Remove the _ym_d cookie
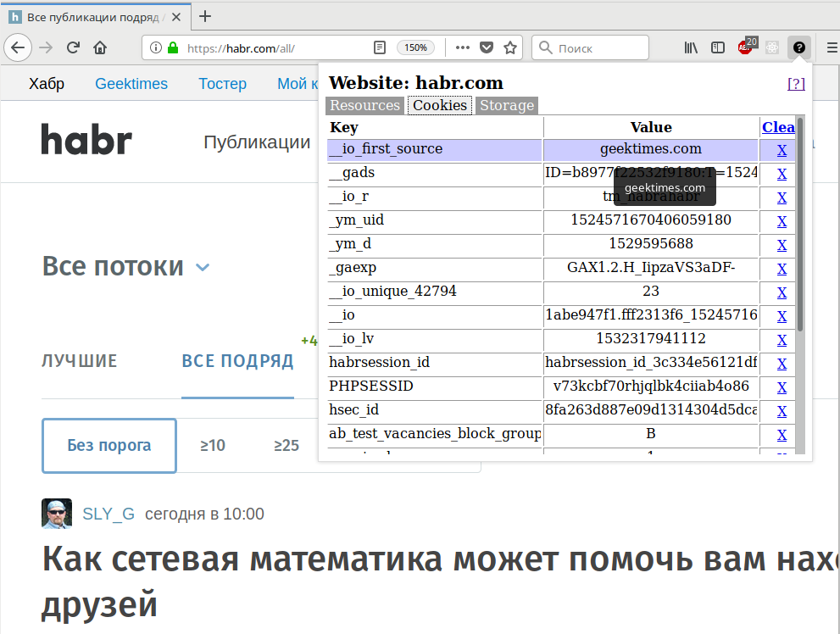The height and width of the screenshot is (634, 840). pyautogui.click(x=782, y=245)
